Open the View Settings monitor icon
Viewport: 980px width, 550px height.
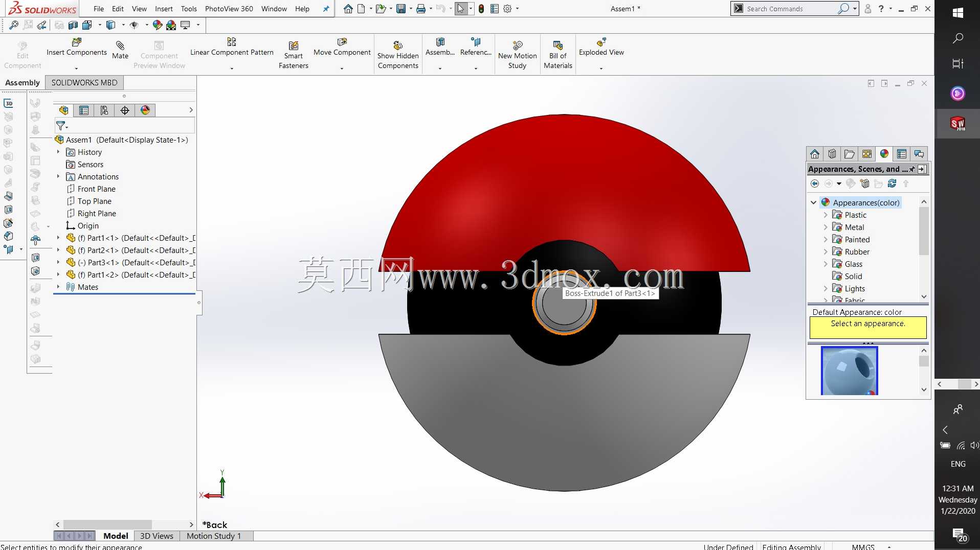coord(185,25)
